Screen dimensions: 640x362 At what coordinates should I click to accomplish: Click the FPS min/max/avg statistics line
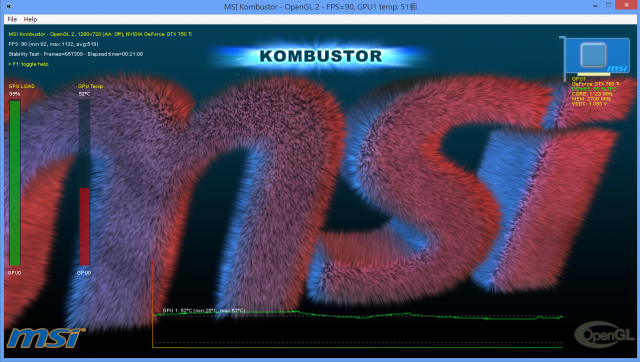(x=53, y=44)
